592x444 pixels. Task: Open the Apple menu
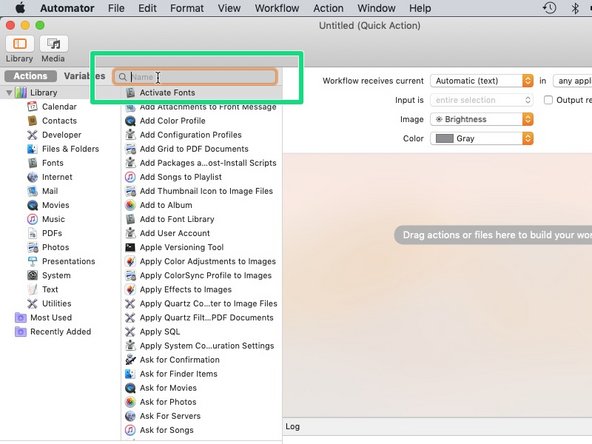[x=20, y=8]
